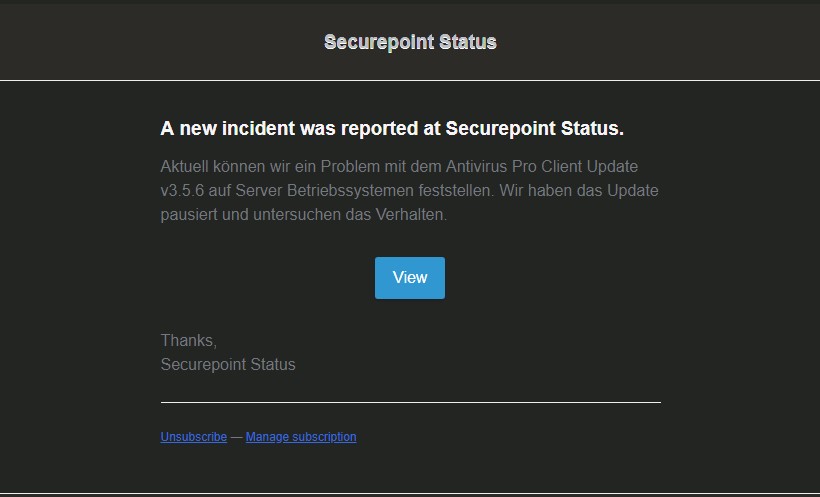This screenshot has width=820, height=497.
Task: Click the "Thanks," sign-off text
Action: point(188,341)
